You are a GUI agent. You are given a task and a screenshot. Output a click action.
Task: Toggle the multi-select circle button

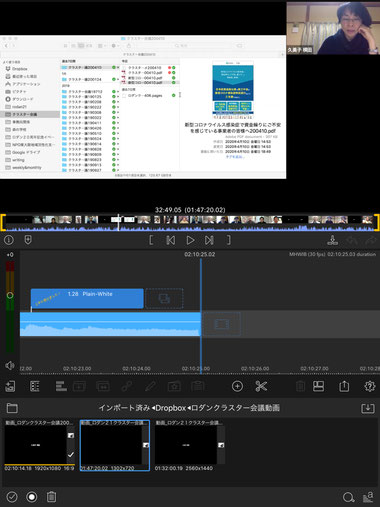[x=32, y=497]
